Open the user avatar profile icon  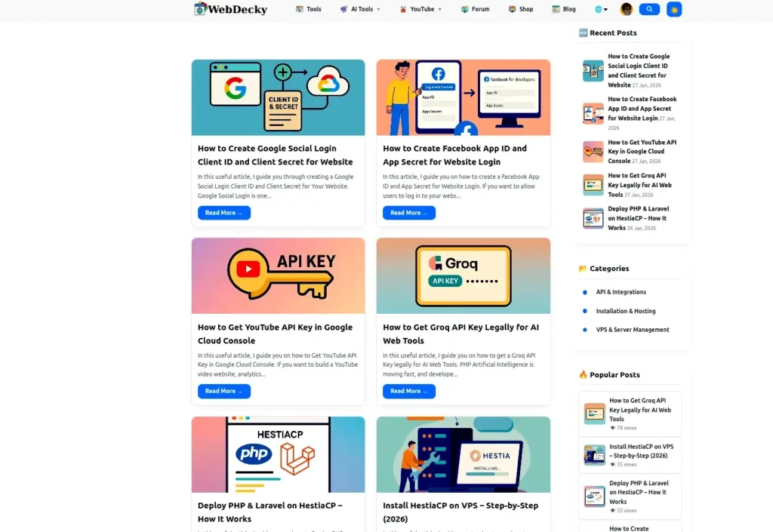[626, 9]
